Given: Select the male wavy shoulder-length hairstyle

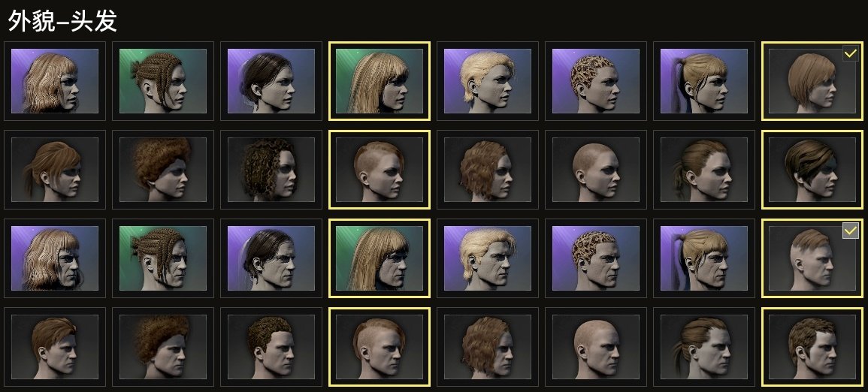Looking at the screenshot, I should pos(488,347).
